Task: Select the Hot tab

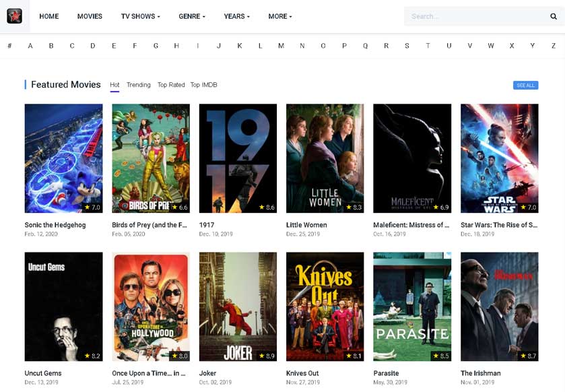Action: pyautogui.click(x=114, y=85)
